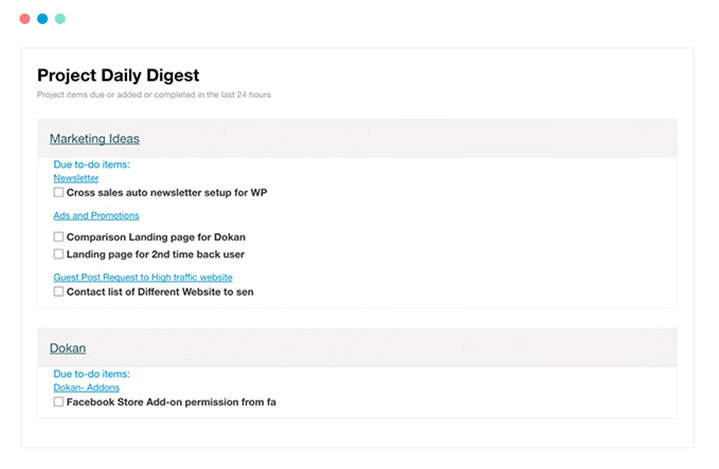Open Guest Post Request to High traffic website

pyautogui.click(x=143, y=277)
